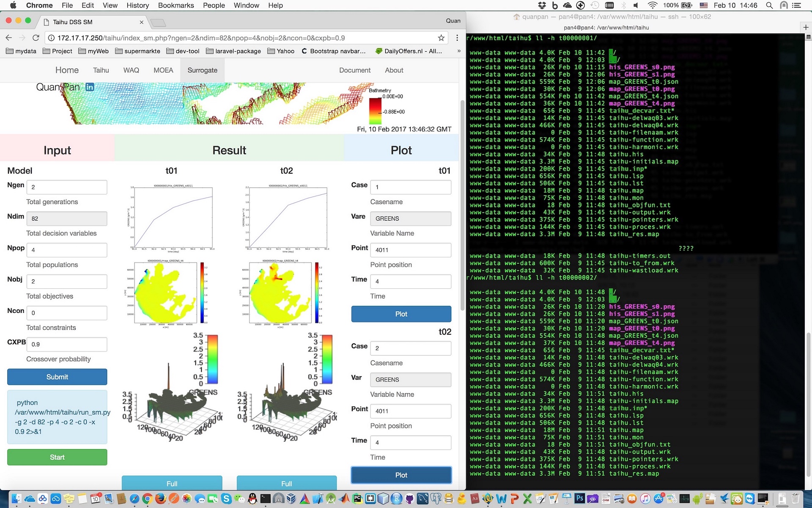Click the volume icon in the menu bar

[x=636, y=6]
